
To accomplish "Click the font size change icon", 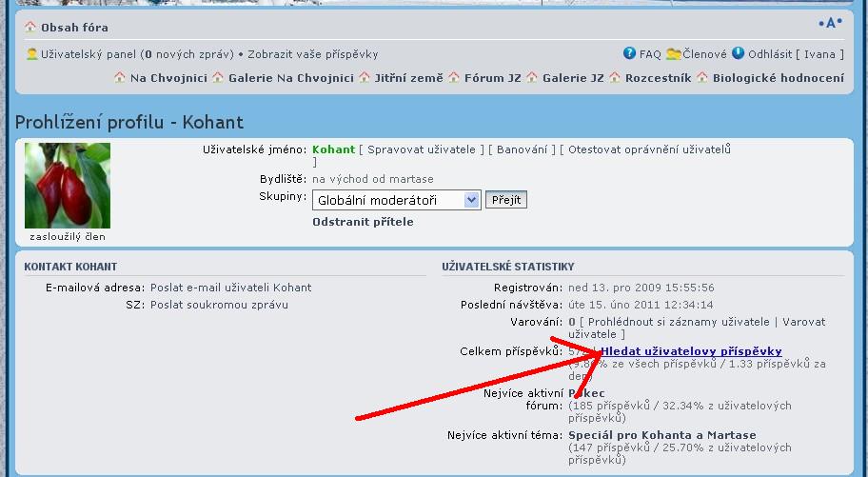I will pos(830,24).
